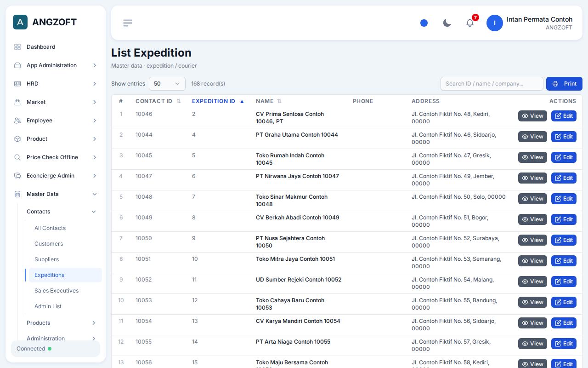View CV Prima Sentosa Contoh 10046 row
This screenshot has width=588, height=368.
pos(532,116)
